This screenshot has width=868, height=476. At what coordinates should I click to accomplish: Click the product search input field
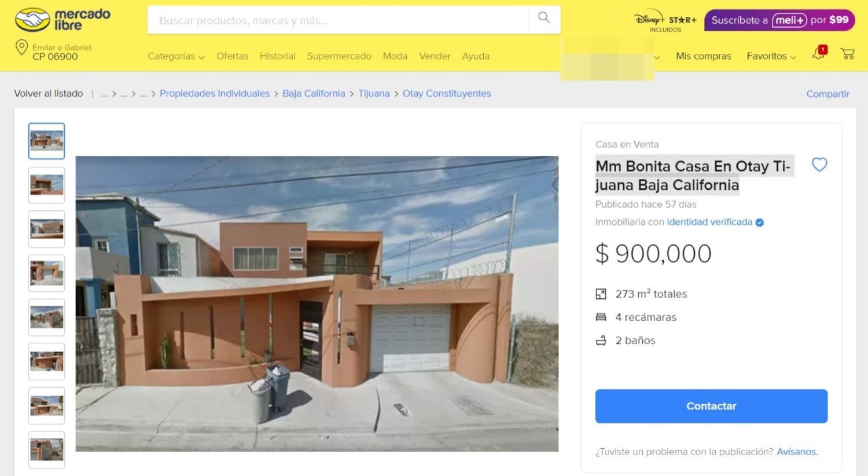click(x=338, y=20)
